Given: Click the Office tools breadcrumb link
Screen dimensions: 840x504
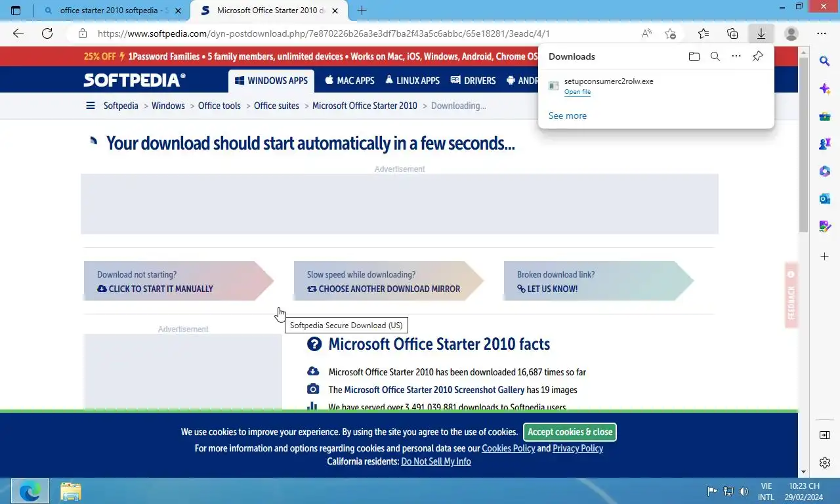Looking at the screenshot, I should point(219,106).
